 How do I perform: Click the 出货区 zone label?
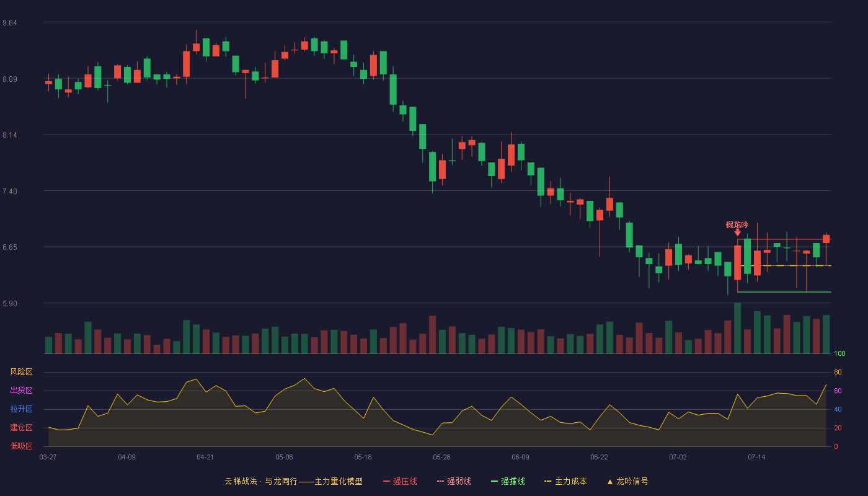(x=21, y=391)
